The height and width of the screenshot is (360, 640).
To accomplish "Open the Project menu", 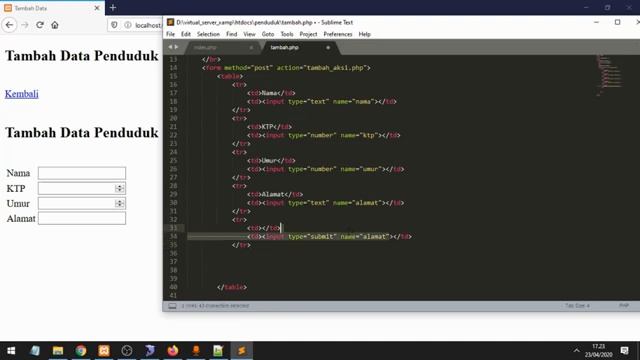I will [308, 34].
